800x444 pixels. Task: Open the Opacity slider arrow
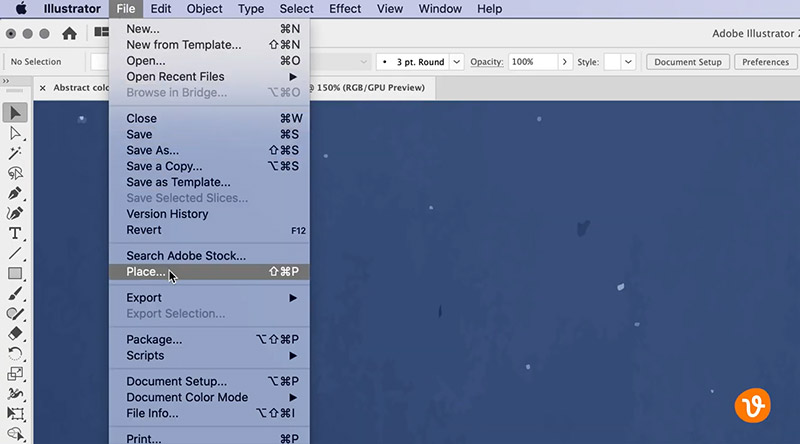565,62
